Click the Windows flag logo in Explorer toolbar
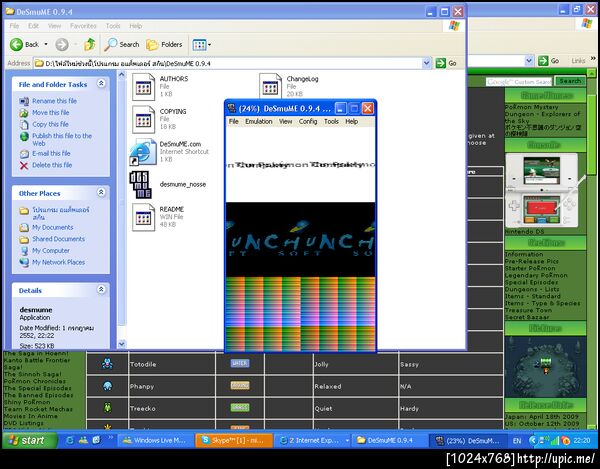600x469 pixels. pyautogui.click(x=454, y=26)
